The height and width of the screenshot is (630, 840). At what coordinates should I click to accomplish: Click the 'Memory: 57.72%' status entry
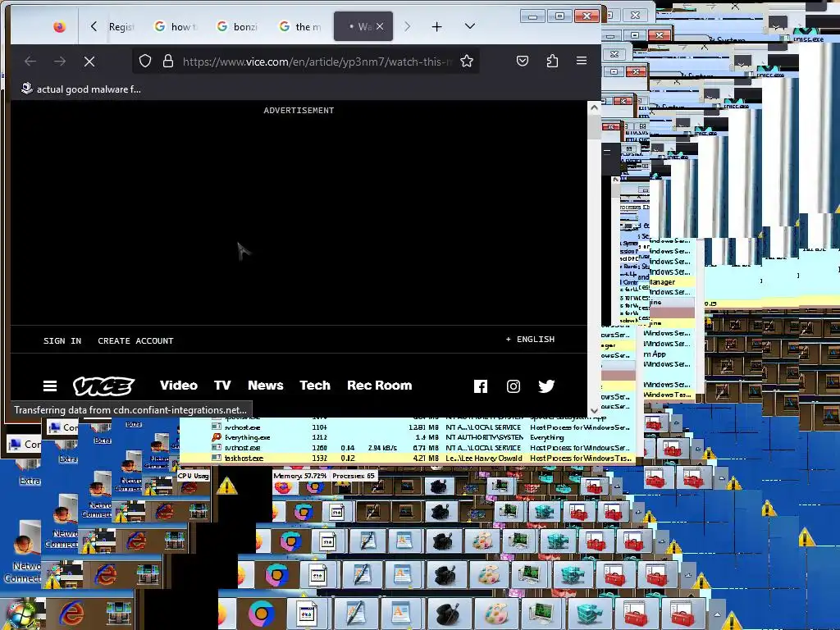(300, 476)
